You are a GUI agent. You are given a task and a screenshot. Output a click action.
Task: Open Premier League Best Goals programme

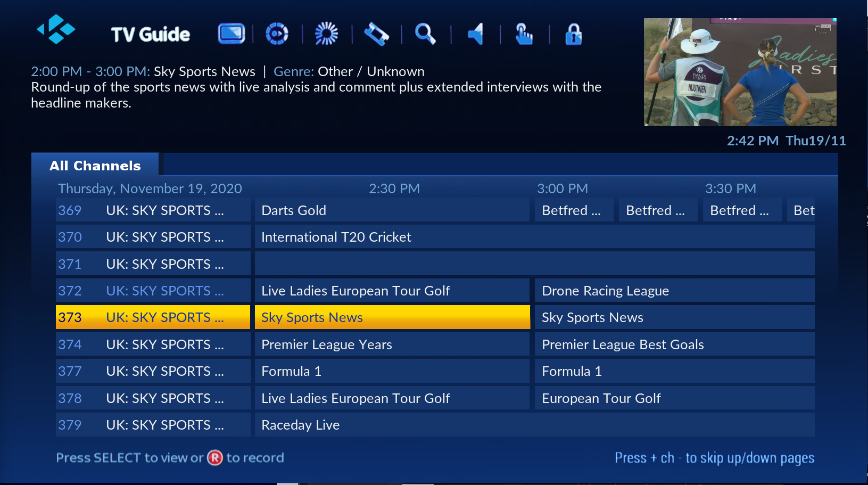(675, 344)
